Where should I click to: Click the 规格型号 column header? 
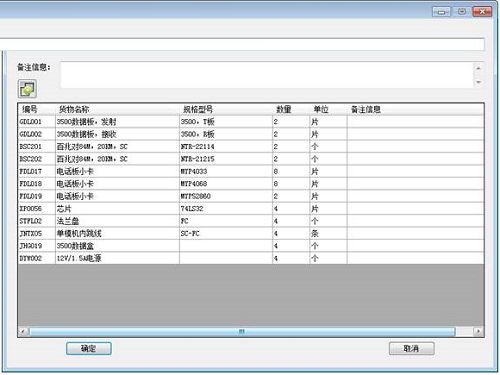click(226, 109)
